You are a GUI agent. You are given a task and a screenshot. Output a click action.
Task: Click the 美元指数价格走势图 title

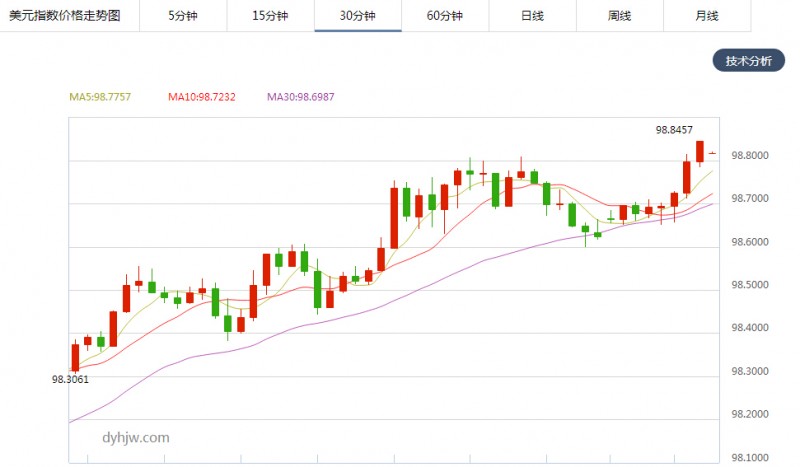click(x=65, y=16)
